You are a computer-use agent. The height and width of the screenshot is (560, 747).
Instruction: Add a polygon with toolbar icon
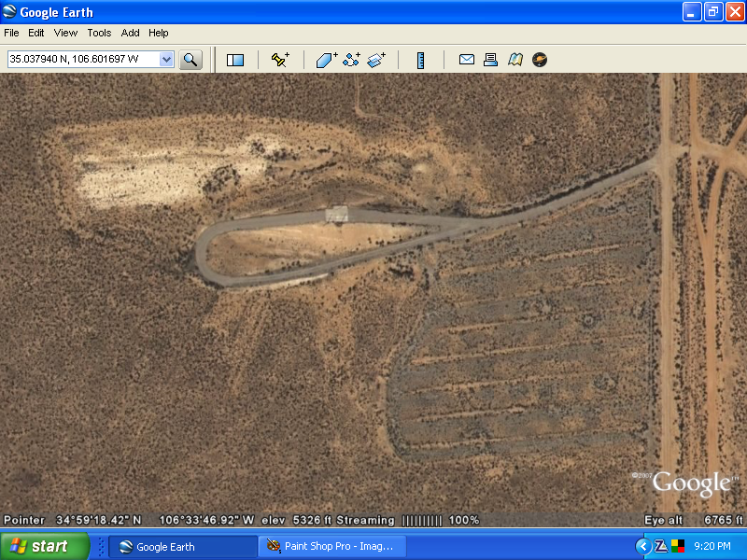[x=326, y=60]
